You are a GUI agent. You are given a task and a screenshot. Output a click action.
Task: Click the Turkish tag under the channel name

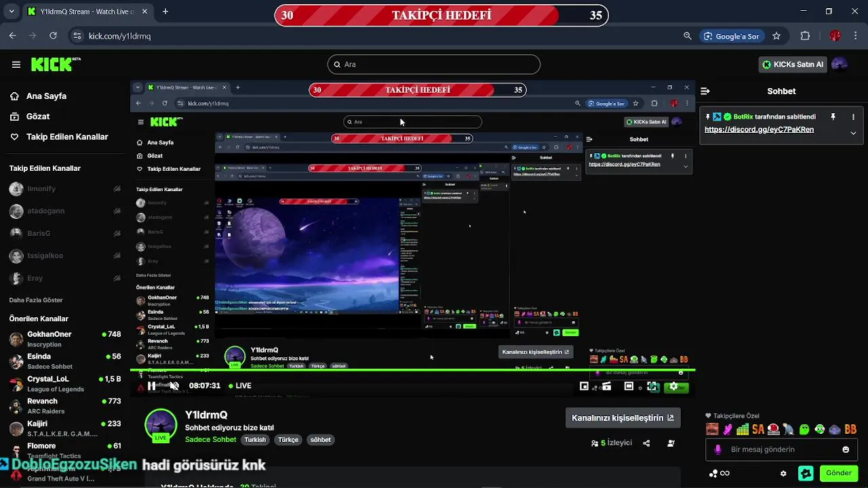[x=255, y=440]
